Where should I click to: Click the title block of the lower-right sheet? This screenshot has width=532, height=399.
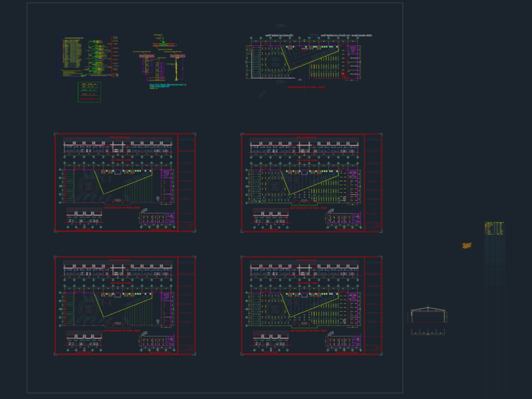tap(373, 305)
